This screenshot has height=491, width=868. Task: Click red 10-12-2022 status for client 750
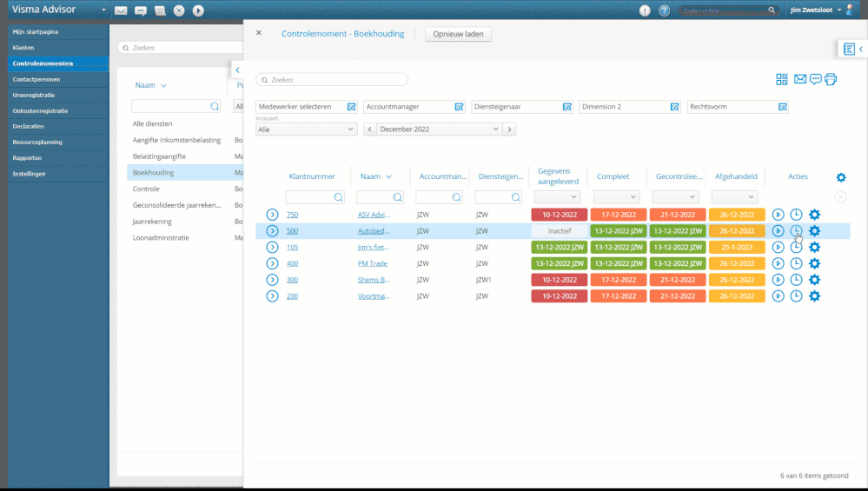tap(559, 215)
